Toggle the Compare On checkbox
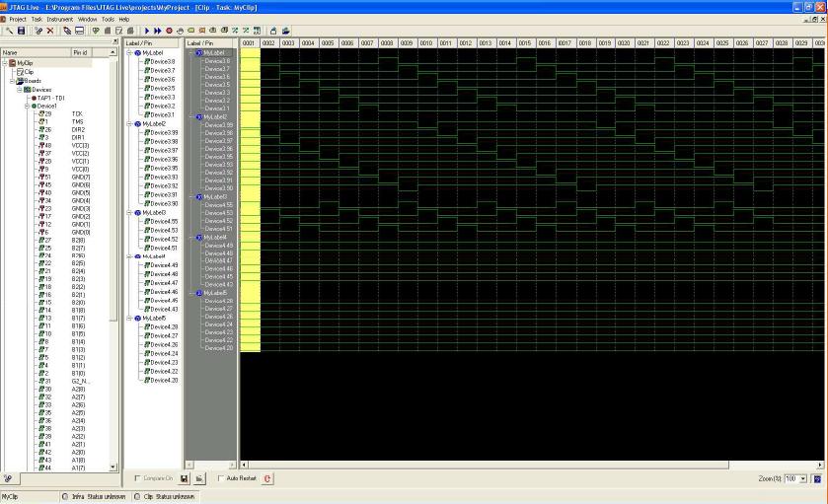The width and height of the screenshot is (828, 504). tap(137, 478)
